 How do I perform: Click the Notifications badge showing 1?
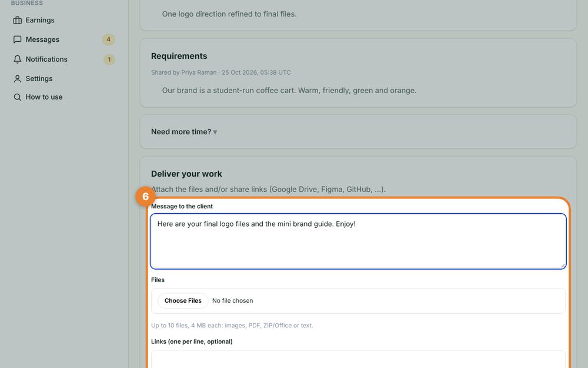[x=109, y=59]
